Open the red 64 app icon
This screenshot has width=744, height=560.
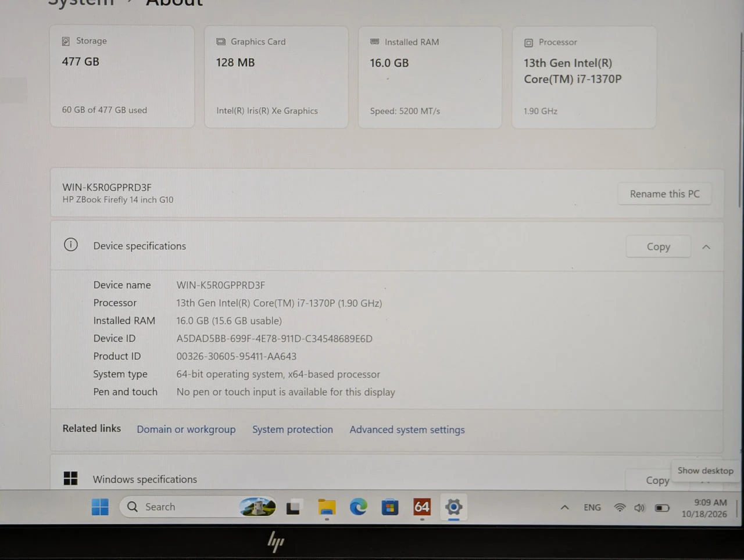(x=422, y=507)
